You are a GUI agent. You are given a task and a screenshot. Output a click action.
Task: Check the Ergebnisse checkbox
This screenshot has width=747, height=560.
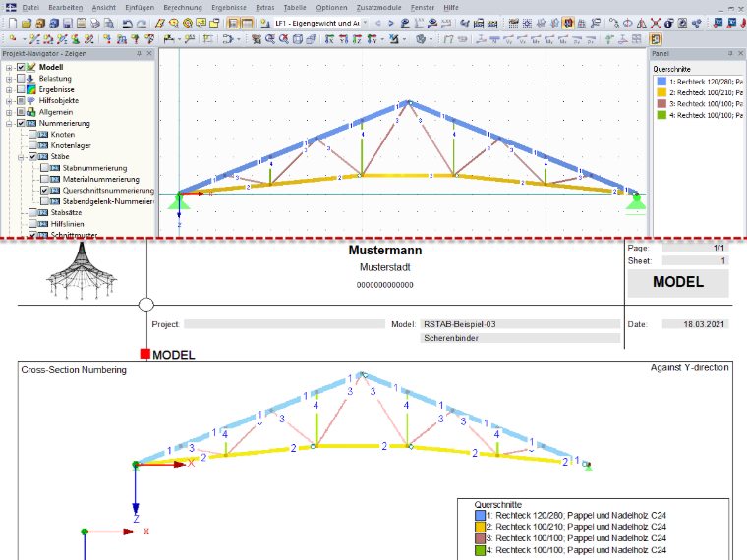[x=21, y=89]
